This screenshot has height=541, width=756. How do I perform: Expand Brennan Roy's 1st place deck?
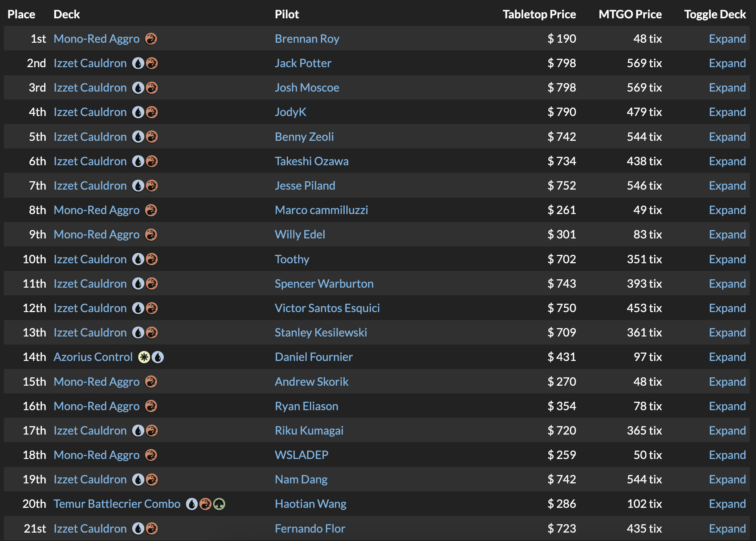click(727, 39)
